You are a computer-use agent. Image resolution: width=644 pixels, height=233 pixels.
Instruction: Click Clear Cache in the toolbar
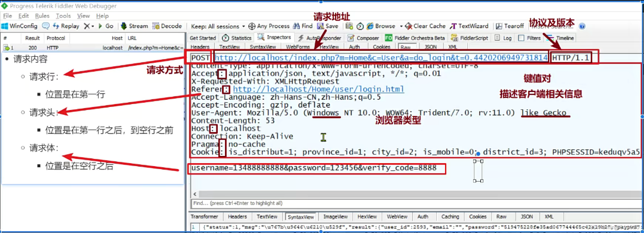(x=425, y=26)
